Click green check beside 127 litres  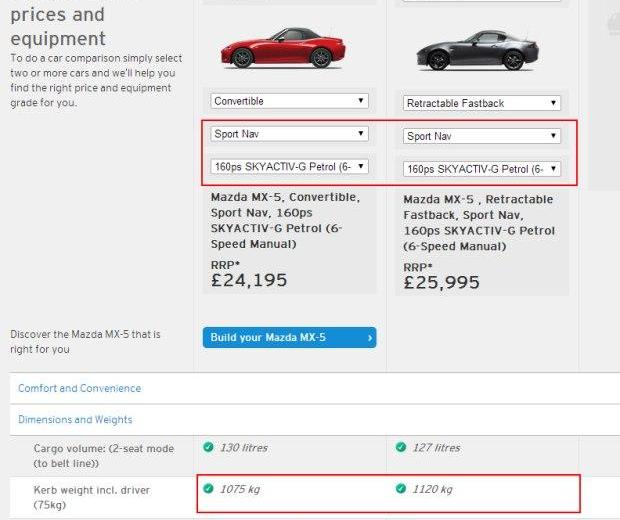pyautogui.click(x=401, y=447)
